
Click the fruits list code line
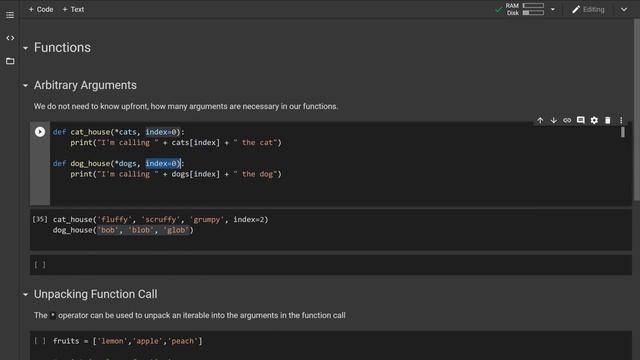coord(127,341)
